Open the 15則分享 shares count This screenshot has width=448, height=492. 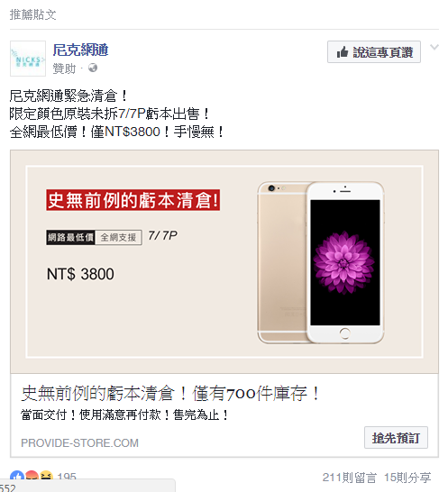point(407,478)
